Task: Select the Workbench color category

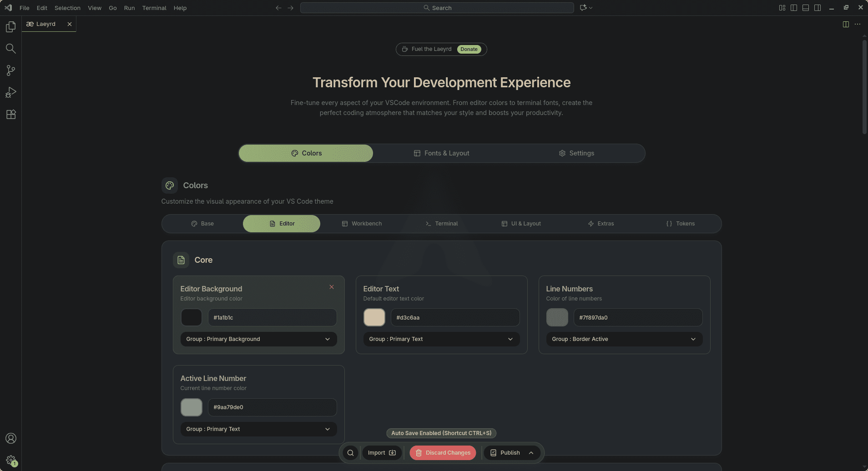Action: point(362,223)
